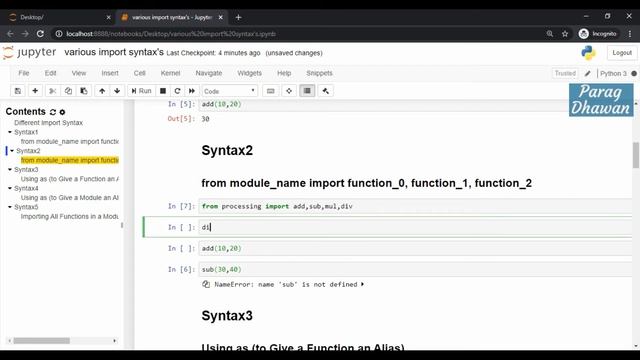The width and height of the screenshot is (640, 360).
Task: Collapse the Syntax4 tree entry
Action: [x=10, y=188]
